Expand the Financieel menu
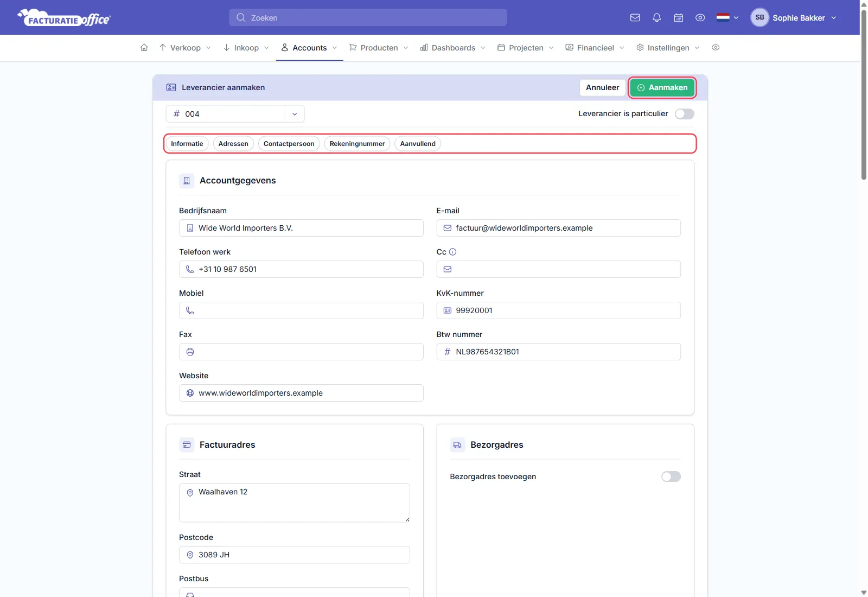Image resolution: width=868 pixels, height=597 pixels. pos(595,48)
